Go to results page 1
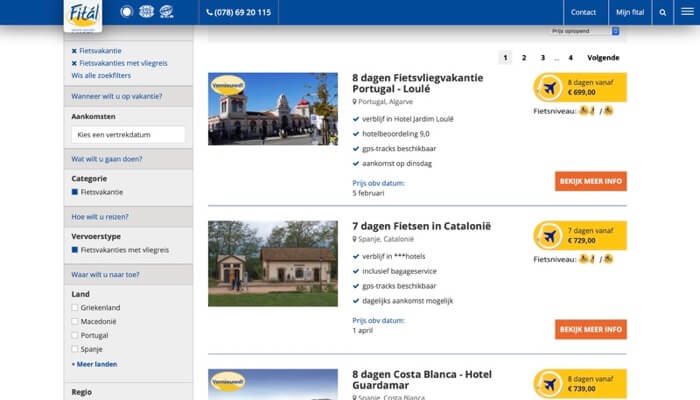 (x=505, y=58)
